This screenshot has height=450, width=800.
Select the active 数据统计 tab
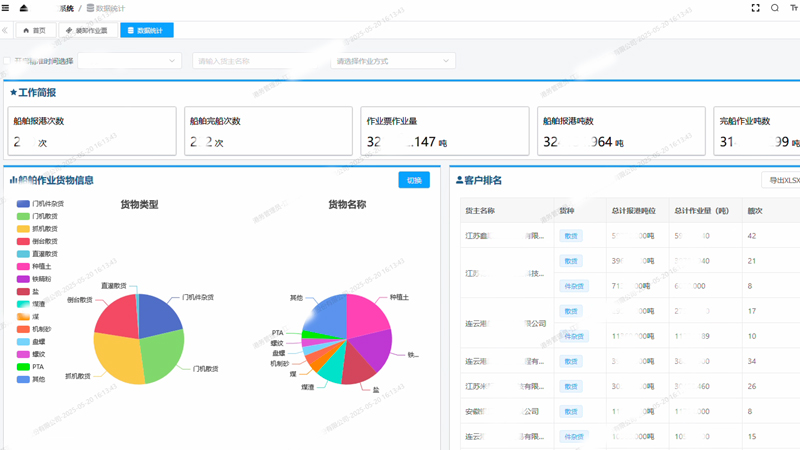146,30
